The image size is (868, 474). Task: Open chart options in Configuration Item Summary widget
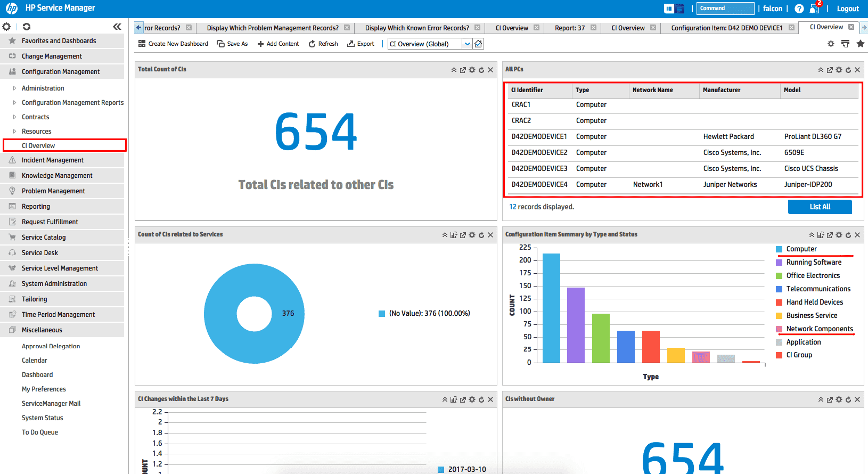[x=821, y=235]
